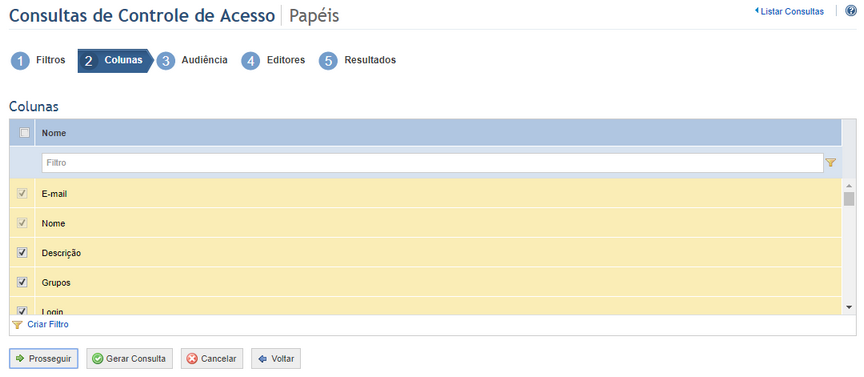This screenshot has width=864, height=377.
Task: Click the scrollbar up arrow
Action: pyautogui.click(x=849, y=186)
